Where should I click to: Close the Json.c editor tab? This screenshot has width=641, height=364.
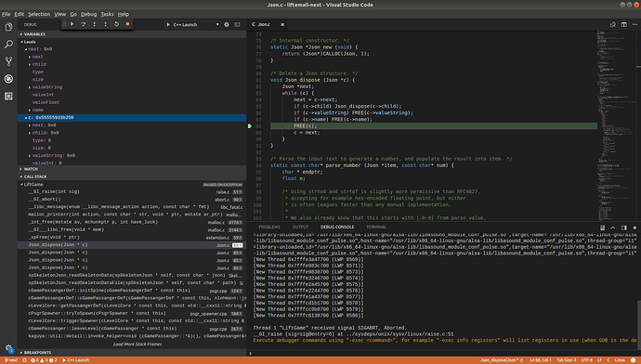click(282, 24)
